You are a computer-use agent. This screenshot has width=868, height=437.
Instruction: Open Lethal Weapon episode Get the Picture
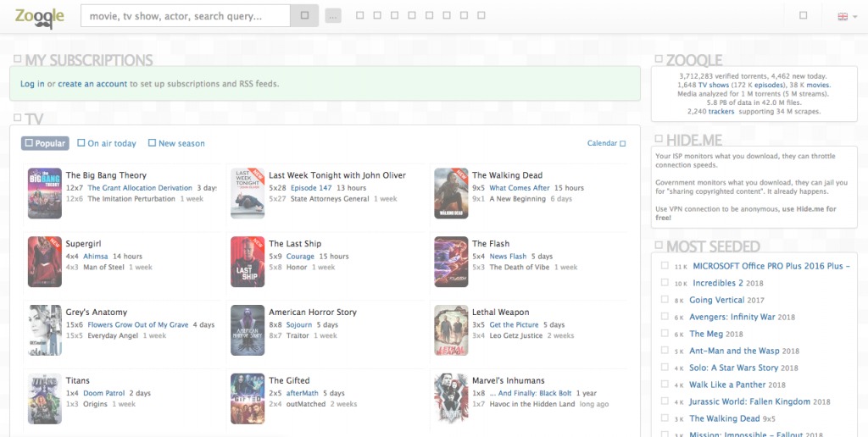pyautogui.click(x=514, y=325)
